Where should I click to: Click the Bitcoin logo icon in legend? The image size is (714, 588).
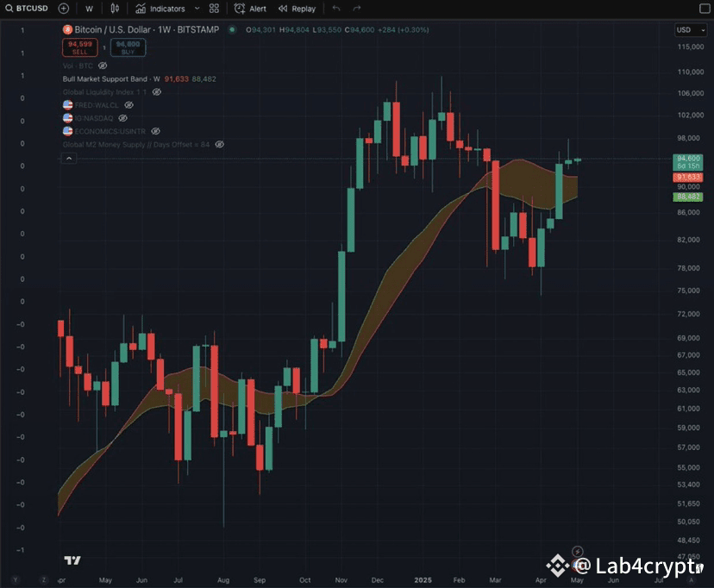coord(67,29)
